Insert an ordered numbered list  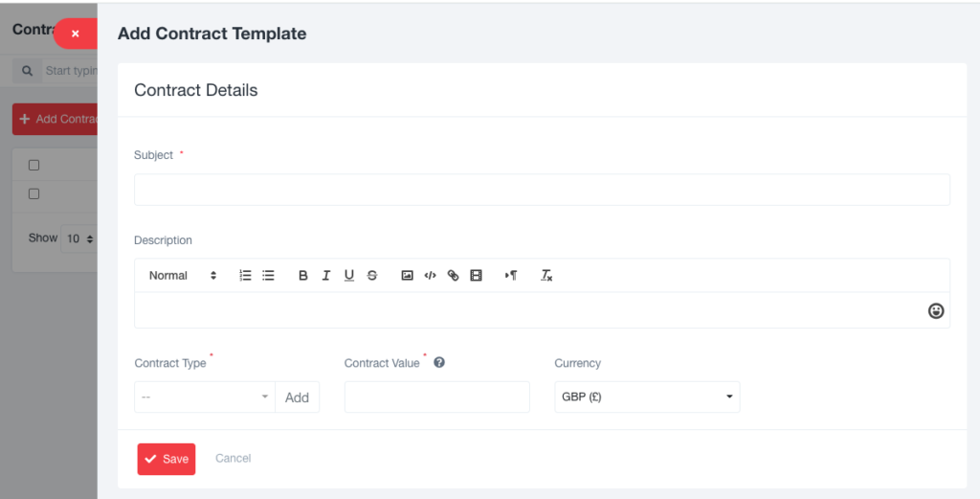click(245, 275)
